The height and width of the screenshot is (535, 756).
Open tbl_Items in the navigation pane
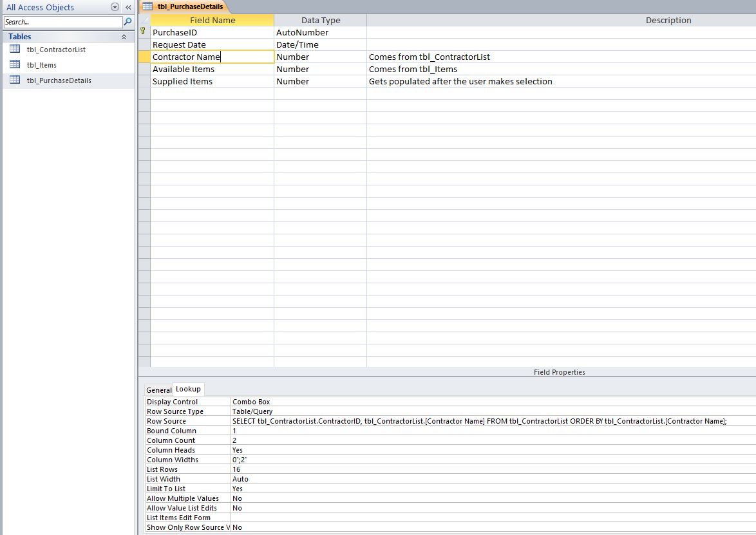click(41, 65)
